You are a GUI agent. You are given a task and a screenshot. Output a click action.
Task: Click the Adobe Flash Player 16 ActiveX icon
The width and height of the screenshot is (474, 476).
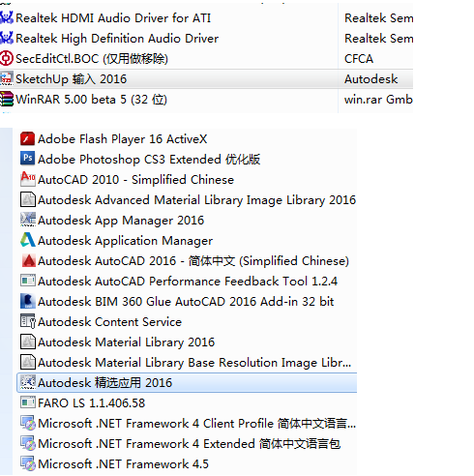pos(27,139)
